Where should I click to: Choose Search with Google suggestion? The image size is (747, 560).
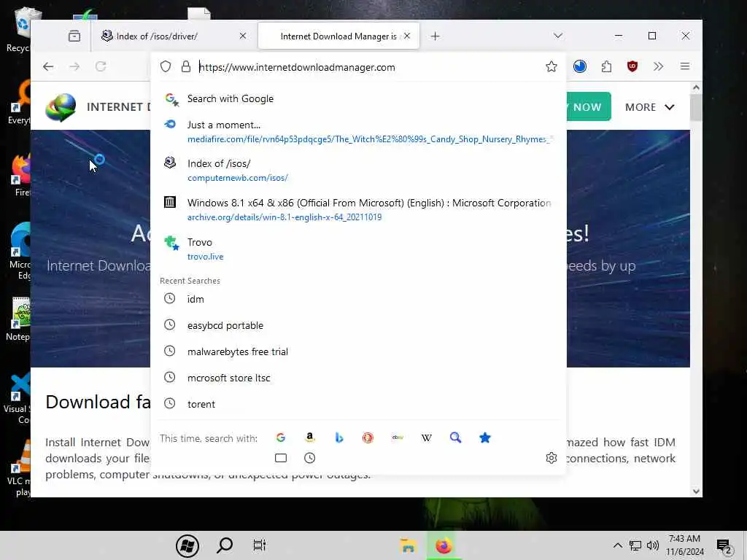point(358,99)
